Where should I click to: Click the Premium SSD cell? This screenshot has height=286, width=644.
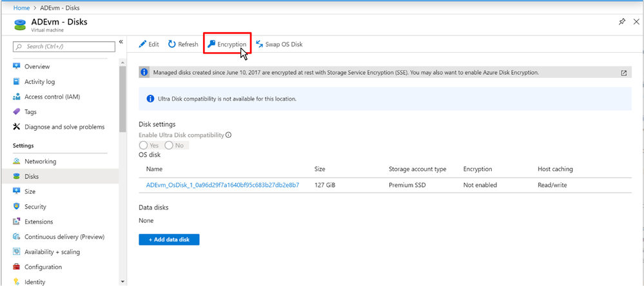tap(407, 185)
